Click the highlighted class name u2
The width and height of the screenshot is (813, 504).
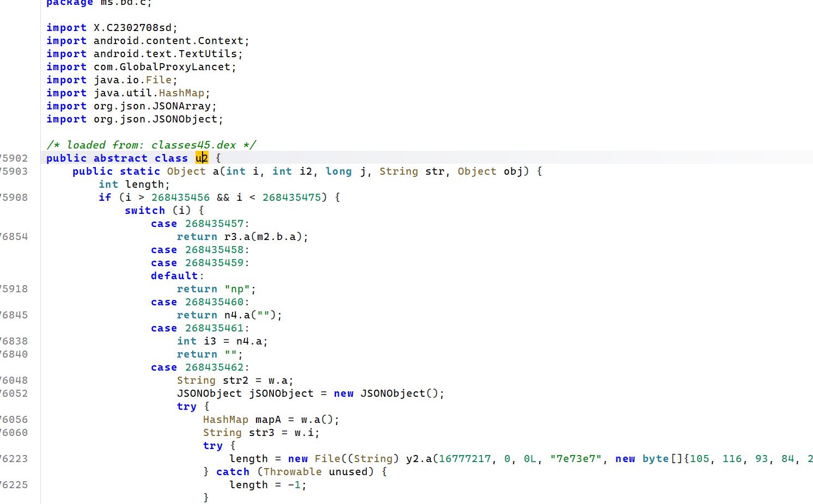pyautogui.click(x=201, y=158)
